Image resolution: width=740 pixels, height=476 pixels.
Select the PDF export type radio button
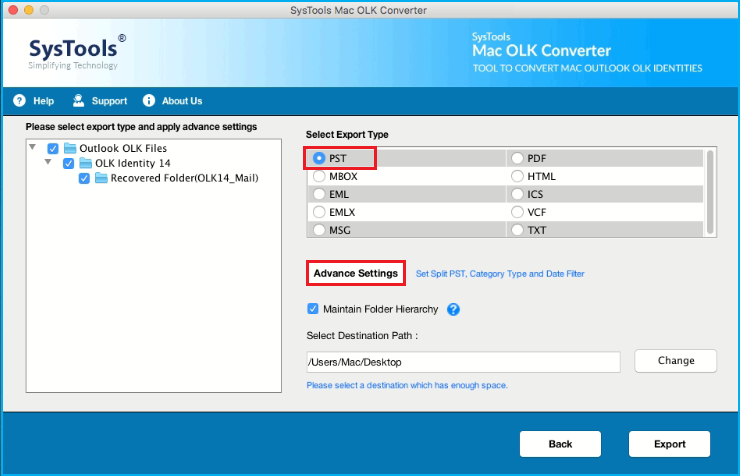pyautogui.click(x=517, y=158)
